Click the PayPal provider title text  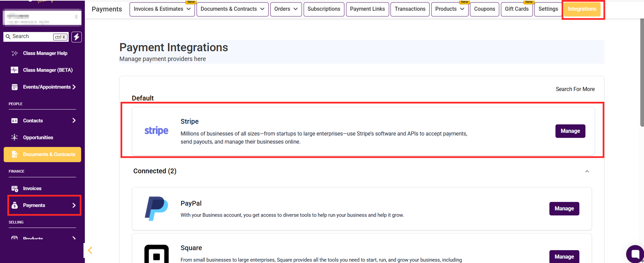(x=191, y=203)
